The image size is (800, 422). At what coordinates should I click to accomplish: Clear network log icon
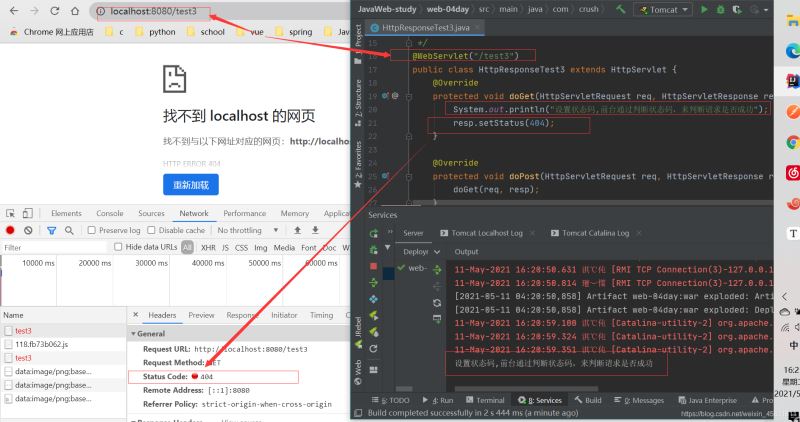coord(28,230)
